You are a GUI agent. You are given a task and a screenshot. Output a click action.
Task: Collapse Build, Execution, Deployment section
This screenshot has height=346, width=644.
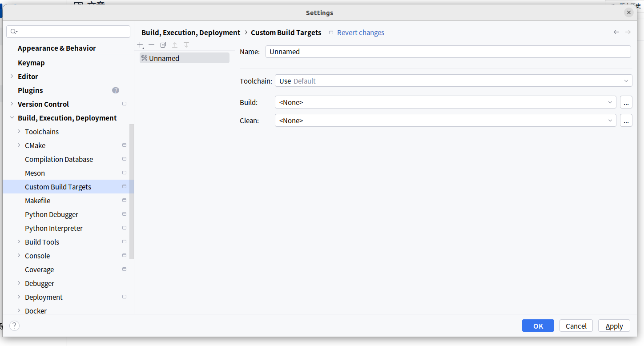[x=12, y=118]
